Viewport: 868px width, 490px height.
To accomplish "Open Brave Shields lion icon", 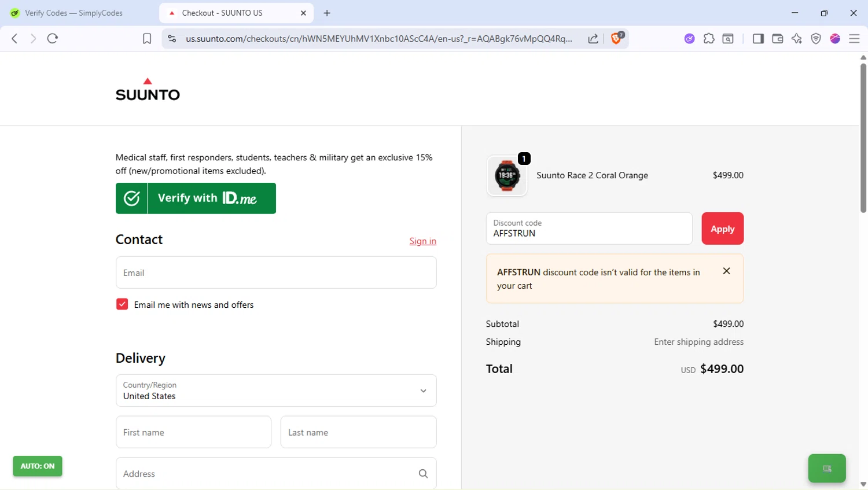I will (x=616, y=38).
